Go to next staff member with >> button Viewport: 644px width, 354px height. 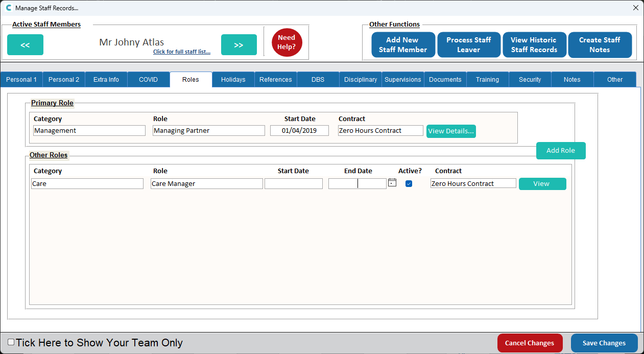[x=238, y=45]
